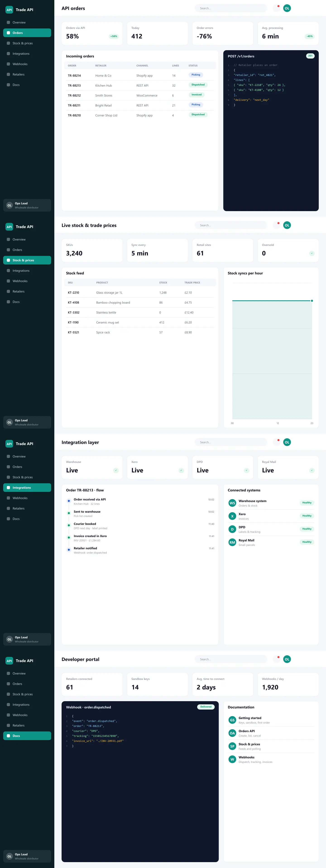Open Stock & prices in the API orders page sidebar
This screenshot has height=868, width=326.
(27, 43)
